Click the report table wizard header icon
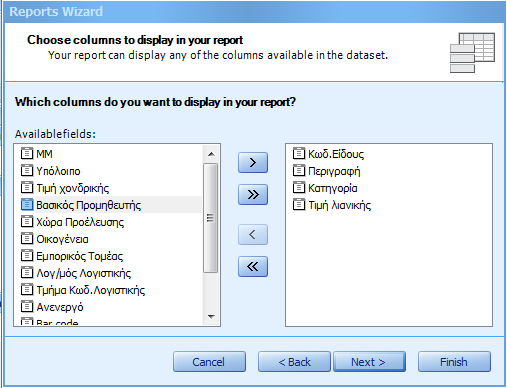 click(472, 53)
